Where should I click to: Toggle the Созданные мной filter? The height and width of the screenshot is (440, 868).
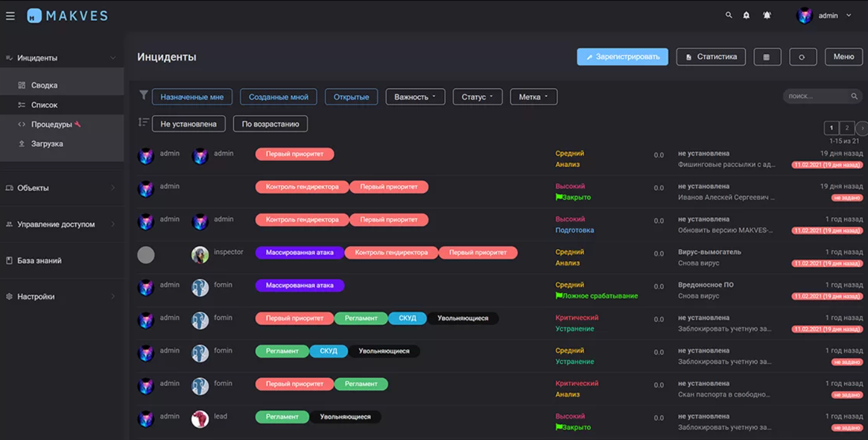click(278, 97)
